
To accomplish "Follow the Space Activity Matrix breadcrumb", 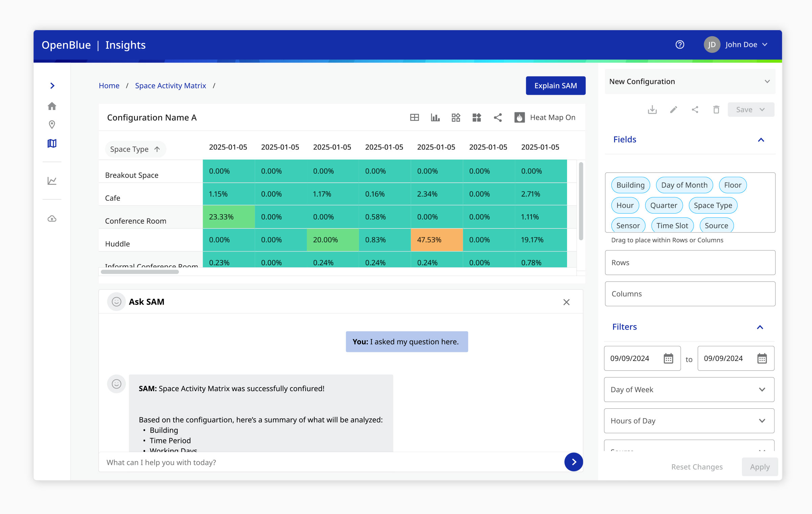I will [x=171, y=86].
